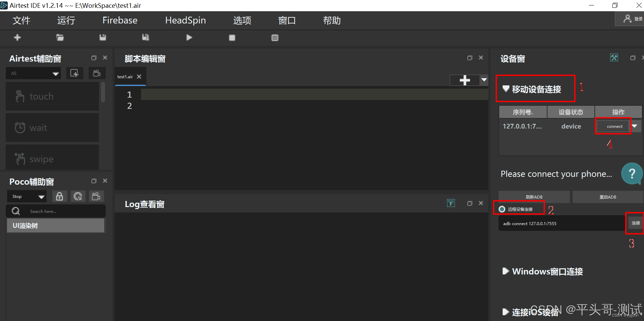Screen dimensions: 644x321
Task: Open the 运行 menu
Action: click(x=66, y=20)
